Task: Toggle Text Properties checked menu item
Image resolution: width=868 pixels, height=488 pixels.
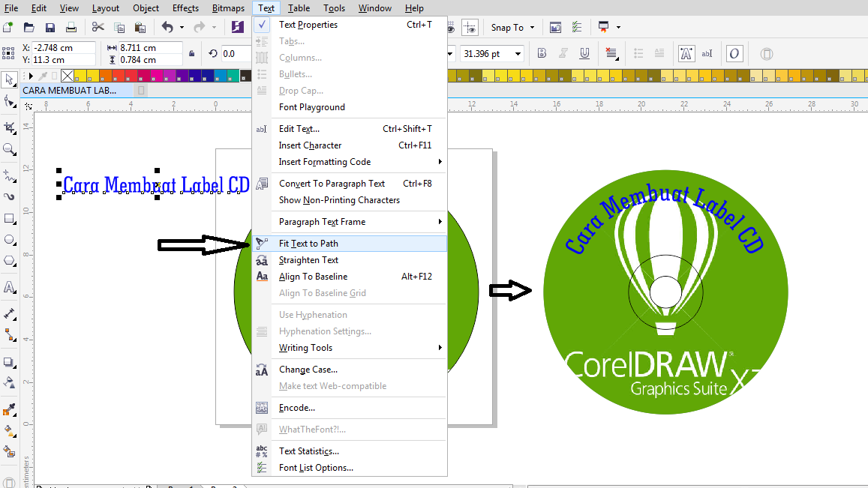Action: 350,24
